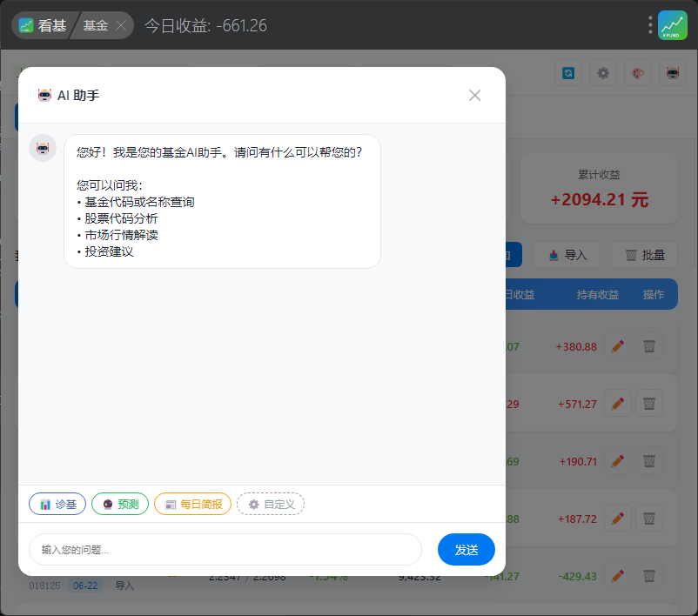The image size is (698, 616).
Task: Focus the 输入您的问题 text field
Action: pyautogui.click(x=225, y=550)
